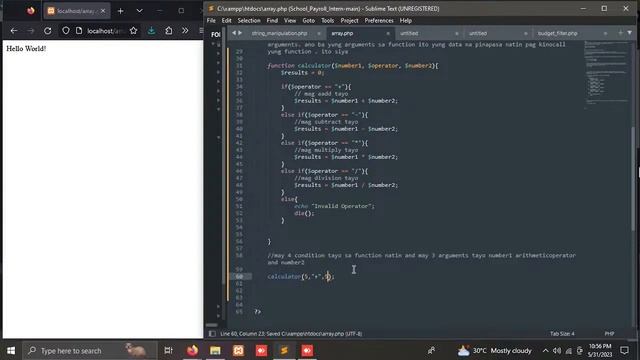This screenshot has height=360, width=640.
Task: Place cursor on calculator call line 60
Action: point(301,277)
